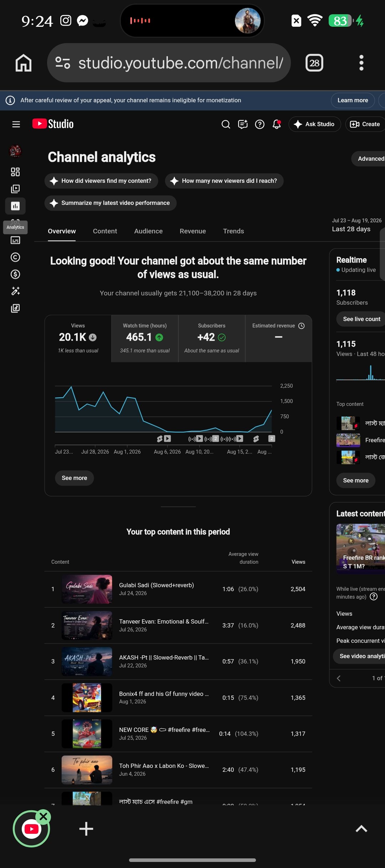This screenshot has width=385, height=868.
Task: Switch to the Trends tab
Action: (x=233, y=231)
